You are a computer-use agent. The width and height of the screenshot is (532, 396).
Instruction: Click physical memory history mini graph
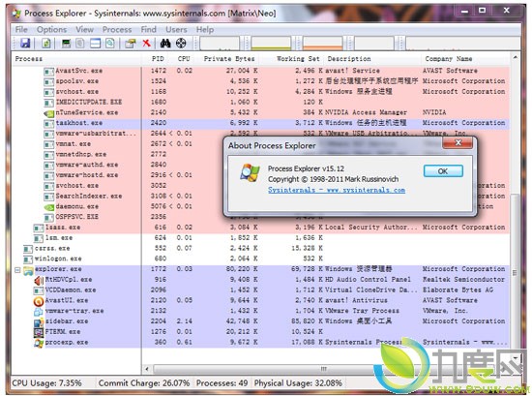[x=323, y=44]
